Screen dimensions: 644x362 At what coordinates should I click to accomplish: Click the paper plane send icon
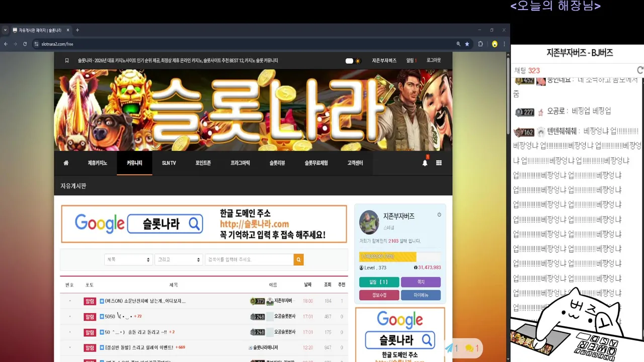point(449,348)
